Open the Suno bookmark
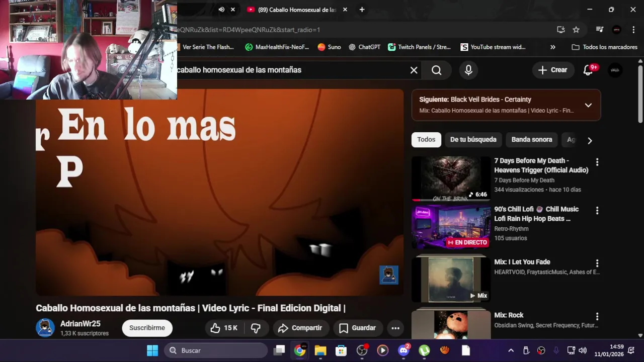The image size is (644, 362). (329, 47)
